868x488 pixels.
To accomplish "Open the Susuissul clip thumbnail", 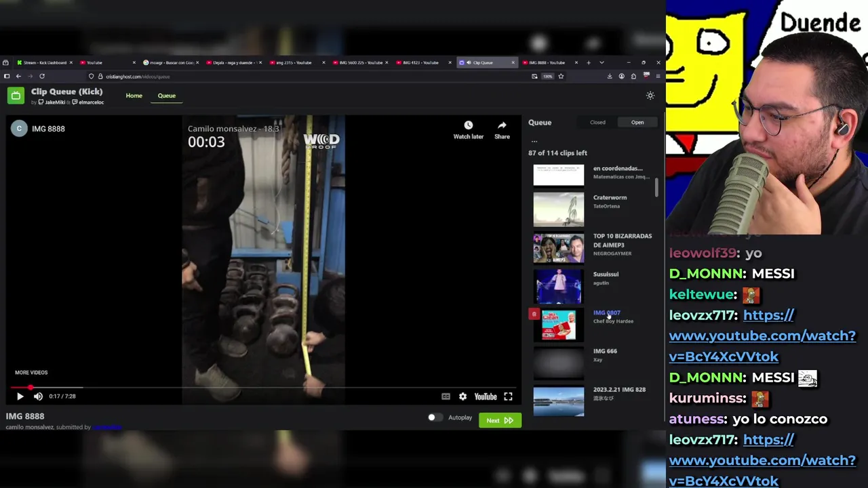I will coord(558,286).
